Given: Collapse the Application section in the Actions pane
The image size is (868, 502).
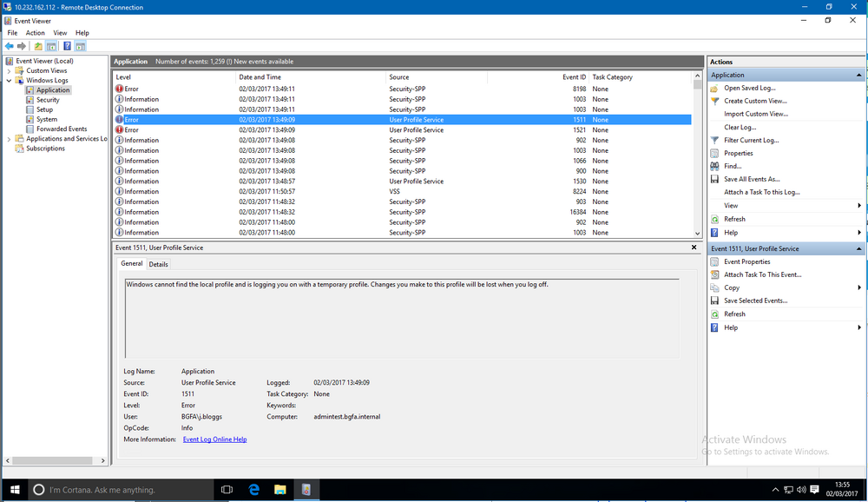Looking at the screenshot, I should tap(858, 75).
